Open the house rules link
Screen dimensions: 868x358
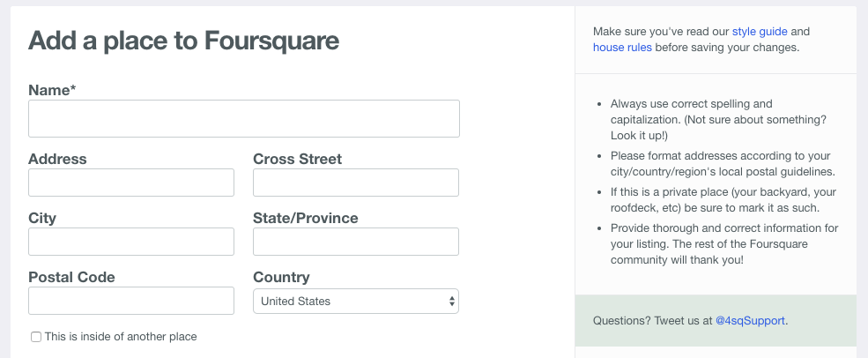click(622, 48)
